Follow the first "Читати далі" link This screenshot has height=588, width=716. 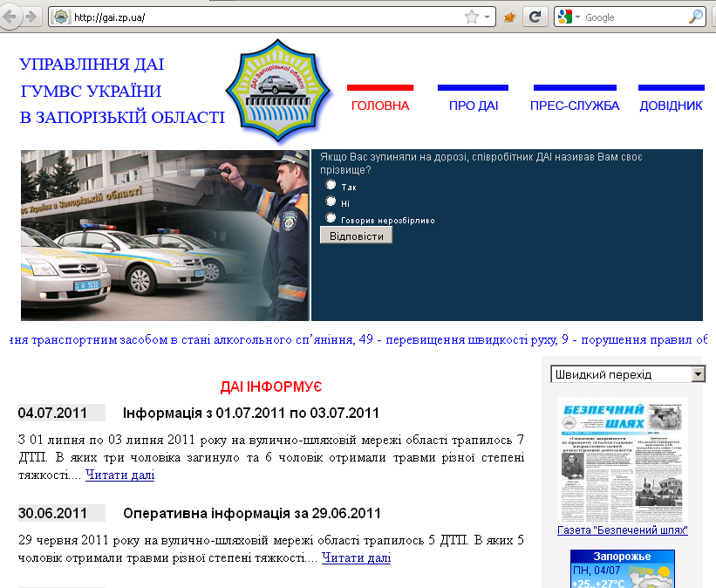point(119,475)
